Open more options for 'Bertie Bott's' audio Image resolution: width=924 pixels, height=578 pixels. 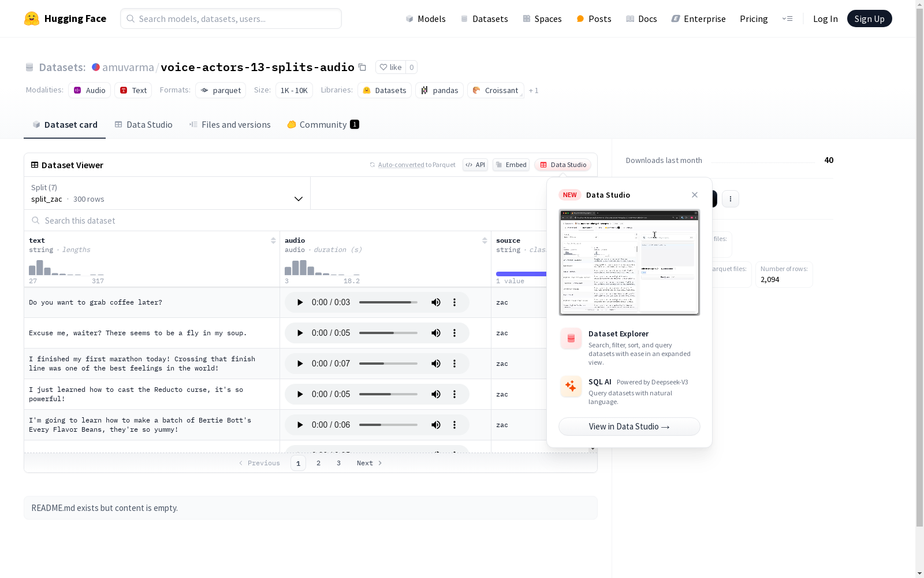tap(454, 425)
